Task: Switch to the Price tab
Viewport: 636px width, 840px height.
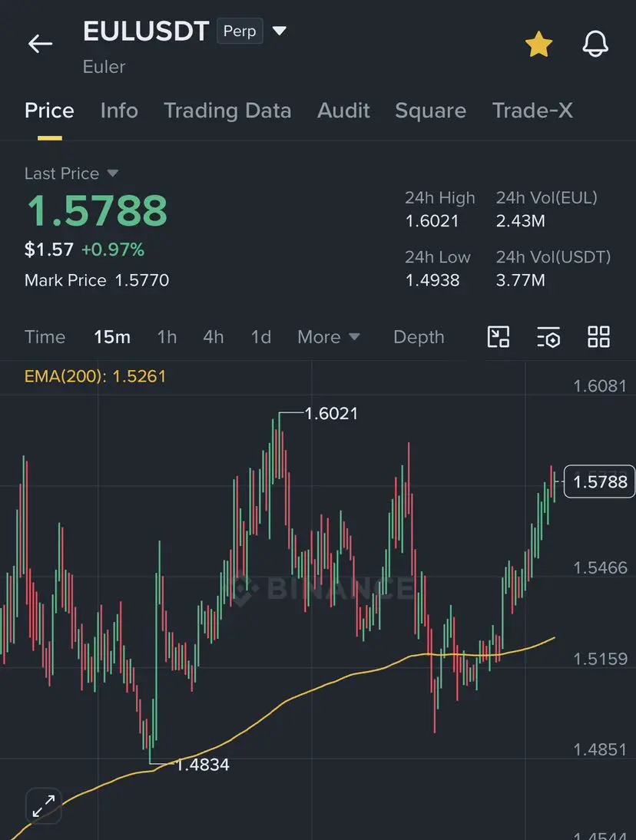Action: pyautogui.click(x=49, y=111)
